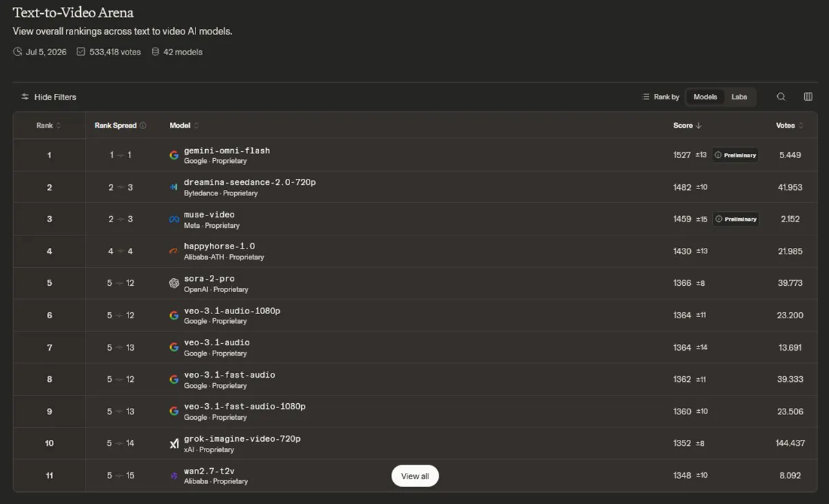This screenshot has height=504, width=829.
Task: Click the Preliminary badge on gemini-omni-flash row
Action: [735, 155]
